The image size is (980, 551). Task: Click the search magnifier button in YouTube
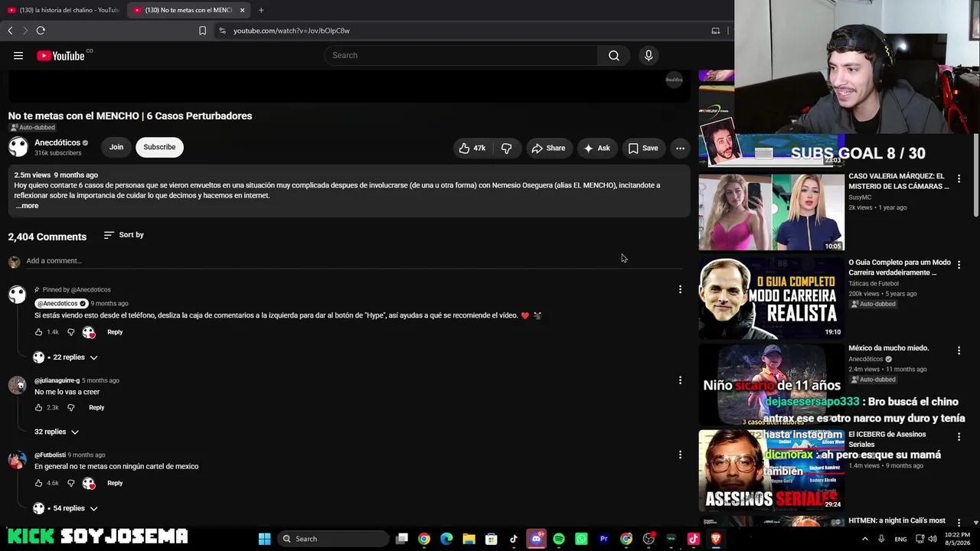(614, 55)
